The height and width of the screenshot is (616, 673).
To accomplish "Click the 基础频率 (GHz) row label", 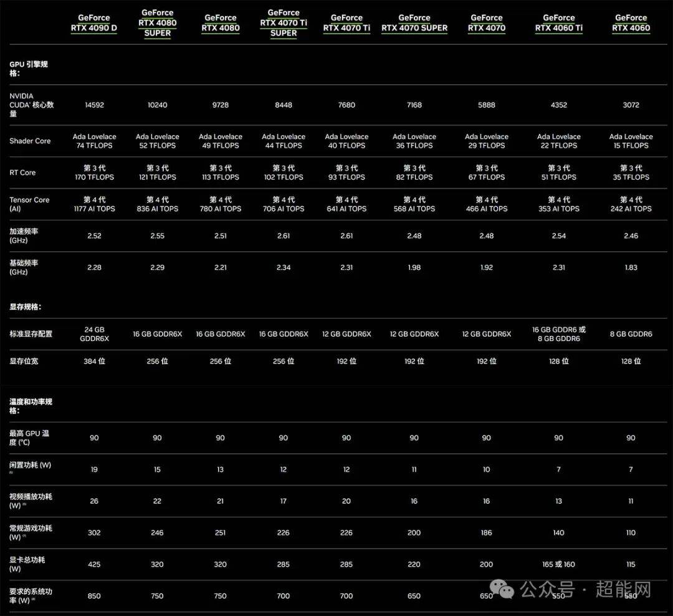I will click(x=24, y=267).
